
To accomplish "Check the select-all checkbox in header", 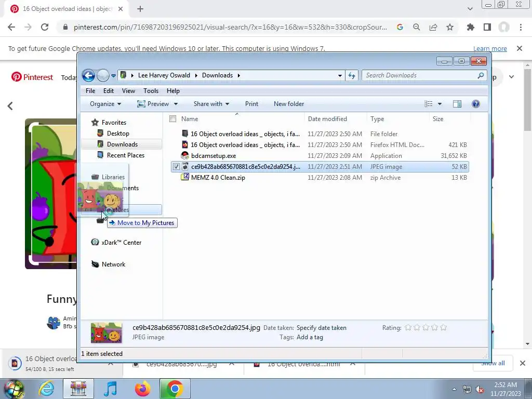I will tap(172, 119).
